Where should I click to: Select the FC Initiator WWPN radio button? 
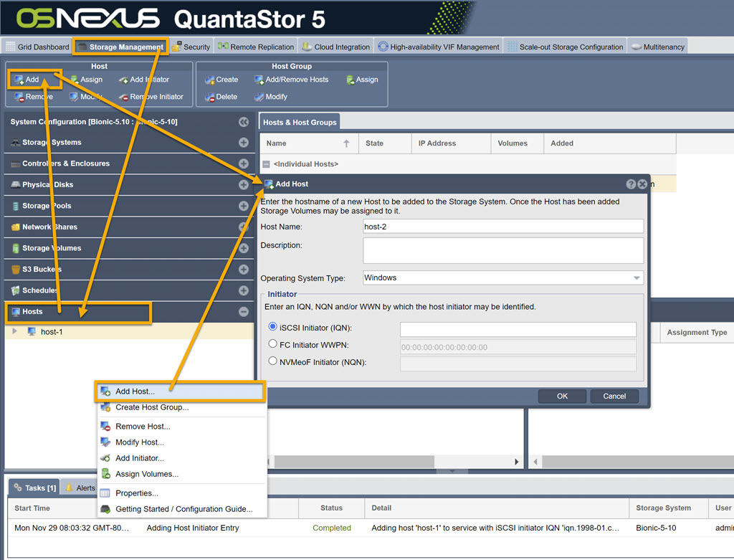pyautogui.click(x=272, y=343)
